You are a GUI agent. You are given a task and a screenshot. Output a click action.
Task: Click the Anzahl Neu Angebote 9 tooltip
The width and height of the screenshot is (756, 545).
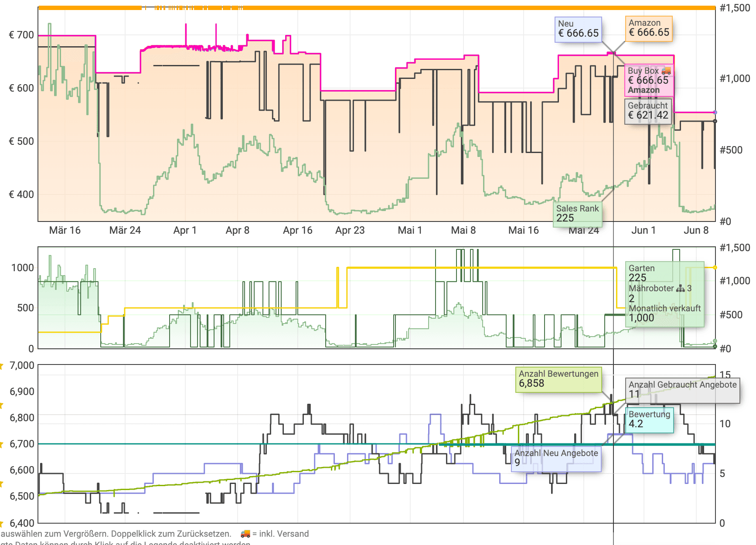coord(556,459)
